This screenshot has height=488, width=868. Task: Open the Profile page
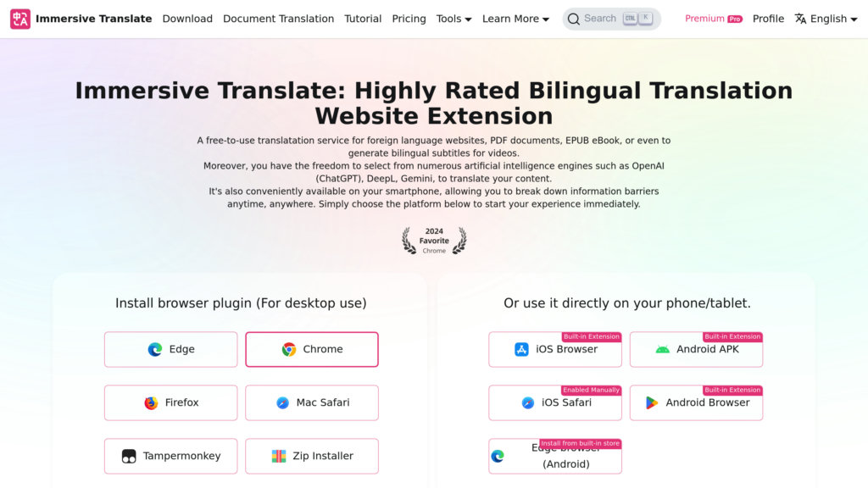(768, 18)
